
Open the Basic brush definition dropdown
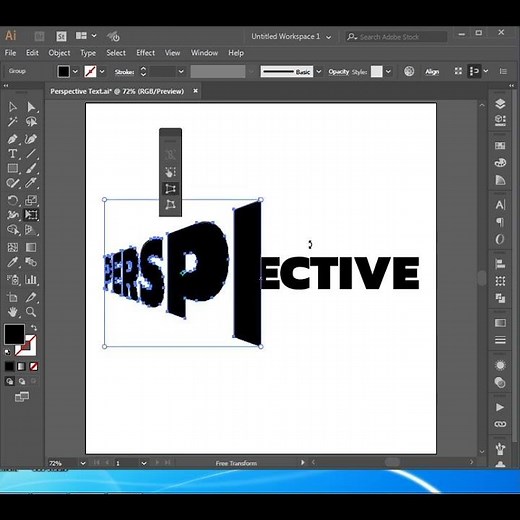[319, 71]
